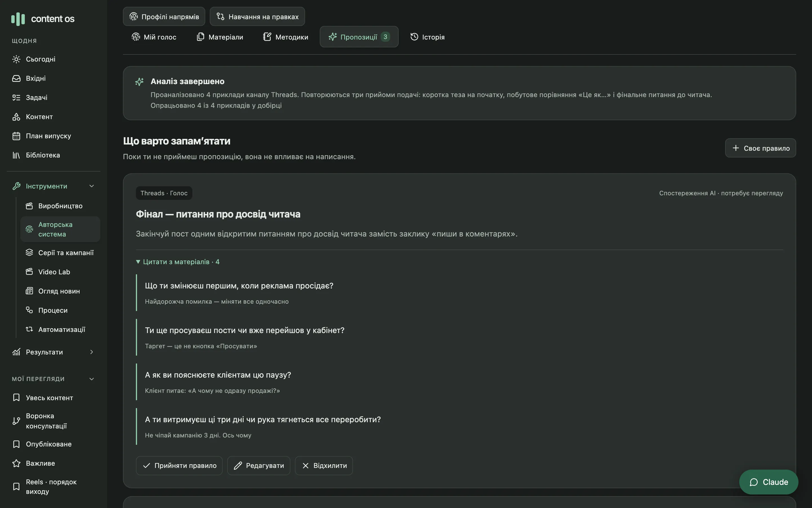Open Навчання на правках
This screenshot has width=812, height=508.
[257, 16]
